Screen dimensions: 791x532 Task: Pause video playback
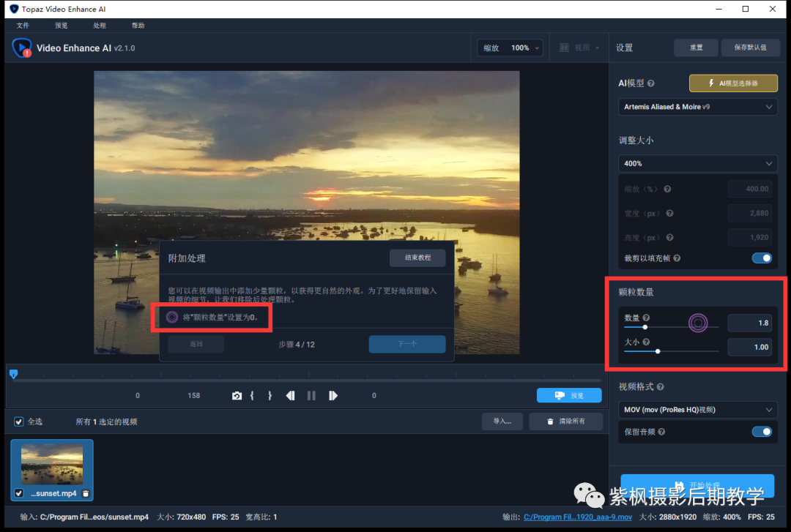point(311,396)
